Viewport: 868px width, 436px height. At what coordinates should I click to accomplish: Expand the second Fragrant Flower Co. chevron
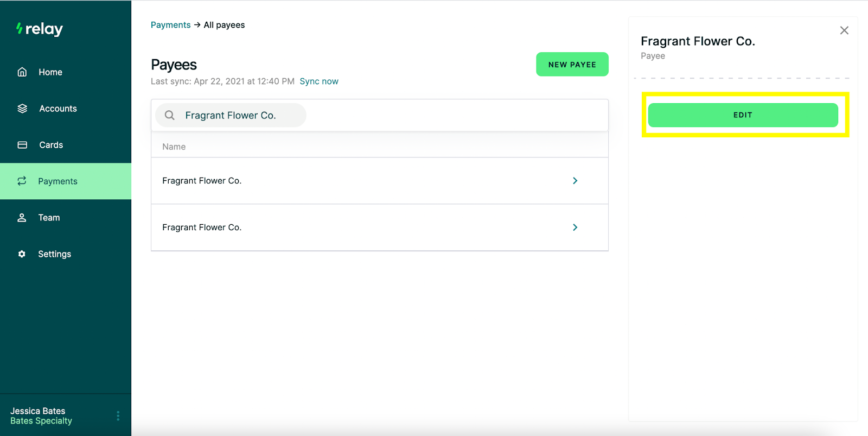575,228
